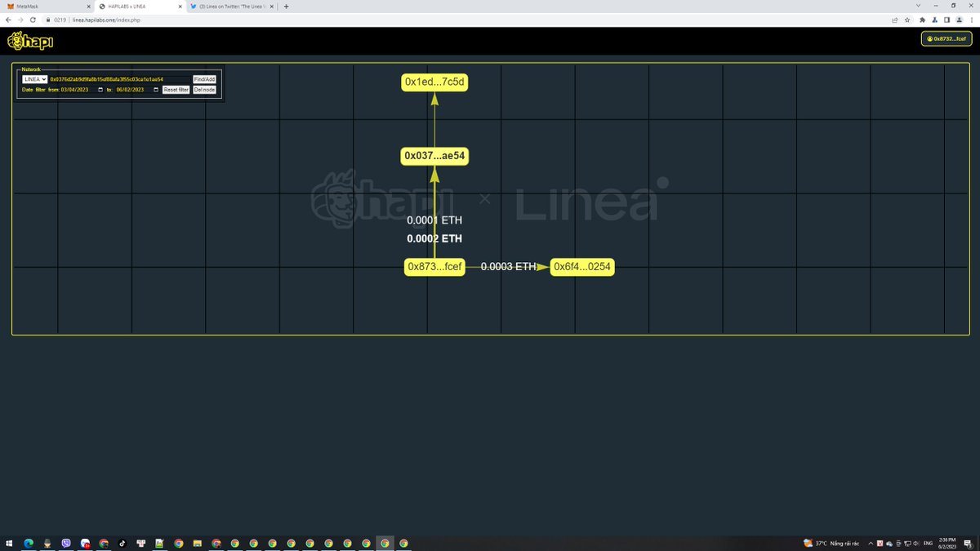Screen dimensions: 980x551
Task: Open TikTok from the taskbar
Action: 122,543
